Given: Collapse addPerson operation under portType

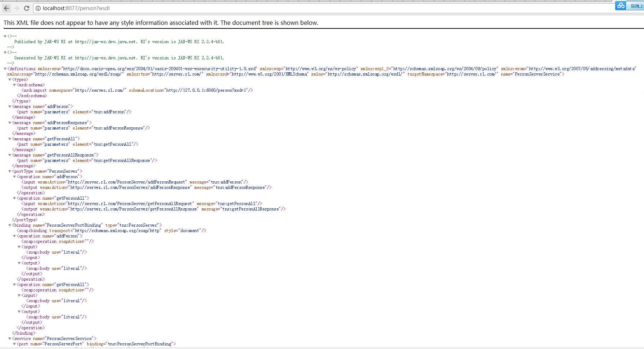Looking at the screenshot, I should 14,177.
